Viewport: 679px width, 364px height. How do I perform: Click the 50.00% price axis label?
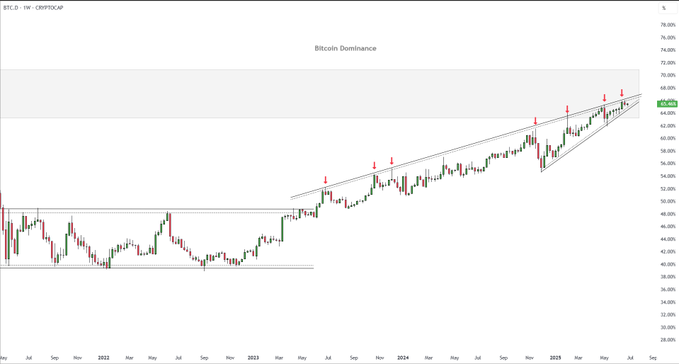[x=668, y=201]
